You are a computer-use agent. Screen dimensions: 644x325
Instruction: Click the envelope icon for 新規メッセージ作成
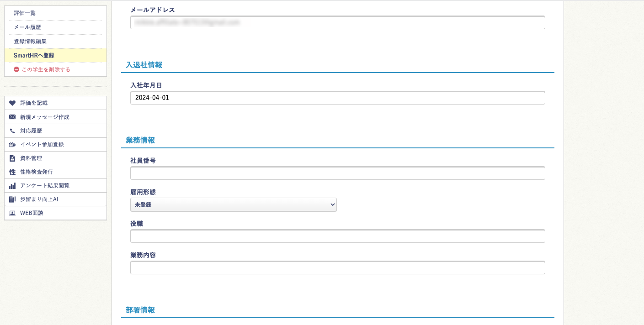click(12, 117)
